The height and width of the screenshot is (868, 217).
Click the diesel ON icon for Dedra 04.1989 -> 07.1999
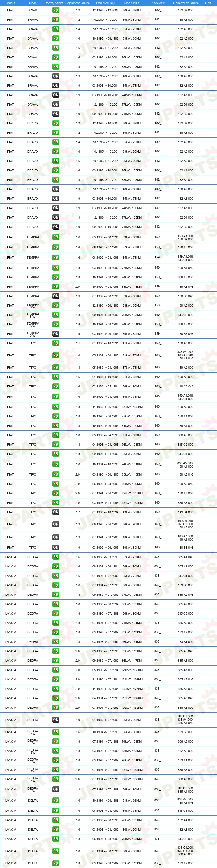(x=56, y=720)
